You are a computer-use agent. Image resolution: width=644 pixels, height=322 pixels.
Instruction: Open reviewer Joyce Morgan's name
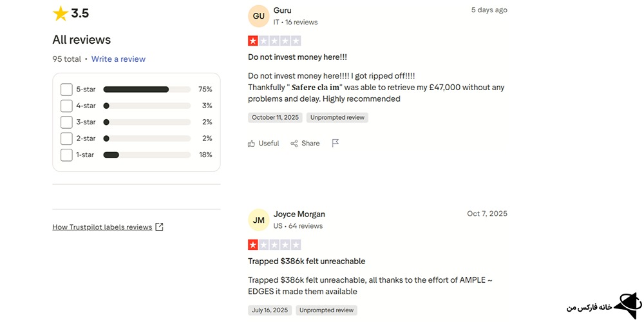(x=299, y=214)
